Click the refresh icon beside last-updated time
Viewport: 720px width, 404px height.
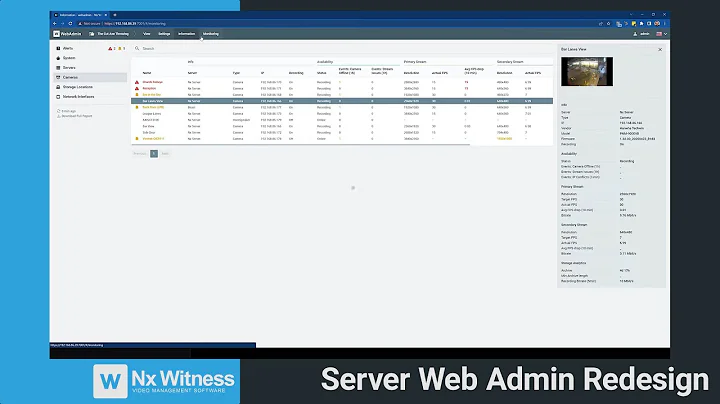(59, 111)
